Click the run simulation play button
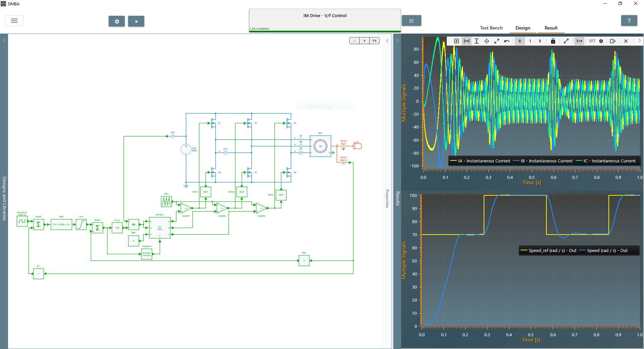644x349 pixels. (136, 21)
